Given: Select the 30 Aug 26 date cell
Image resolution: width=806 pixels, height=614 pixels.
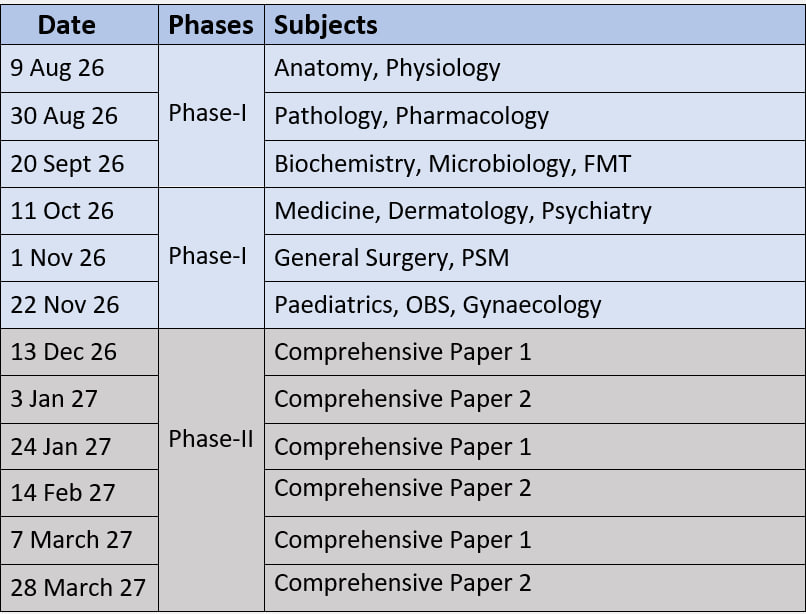Looking at the screenshot, I should pos(80,116).
